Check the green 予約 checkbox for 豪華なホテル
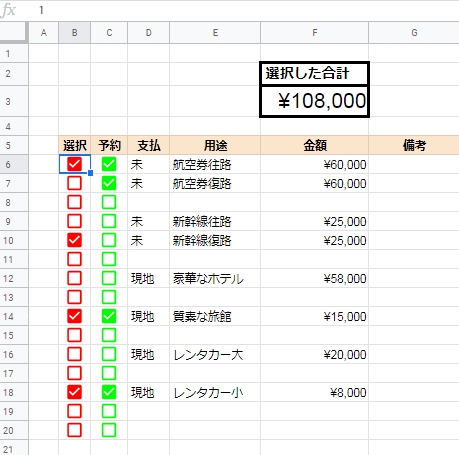The height and width of the screenshot is (455, 459). click(109, 278)
